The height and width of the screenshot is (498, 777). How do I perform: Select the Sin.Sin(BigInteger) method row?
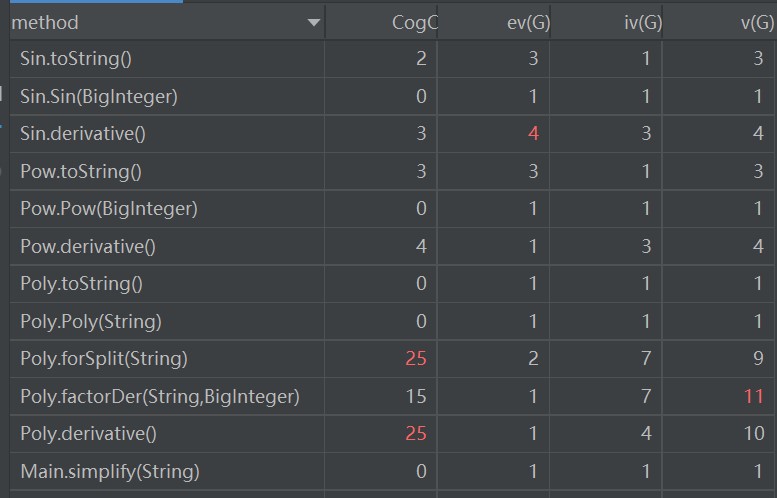99,96
